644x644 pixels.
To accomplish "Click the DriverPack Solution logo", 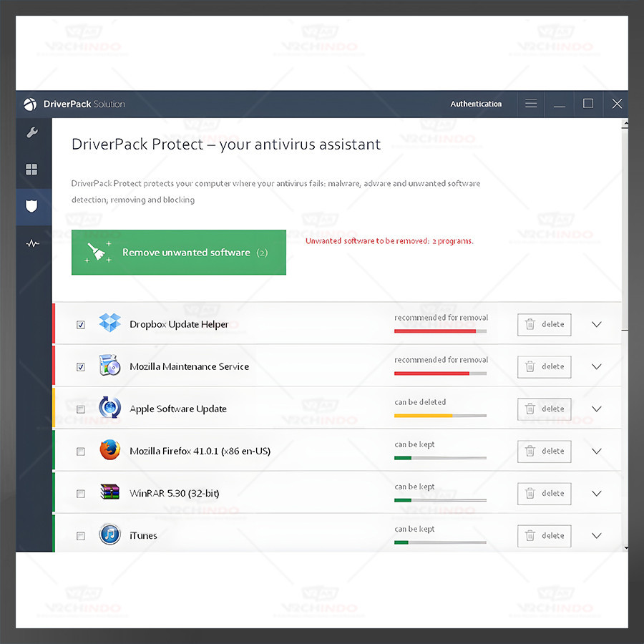I will [x=30, y=104].
